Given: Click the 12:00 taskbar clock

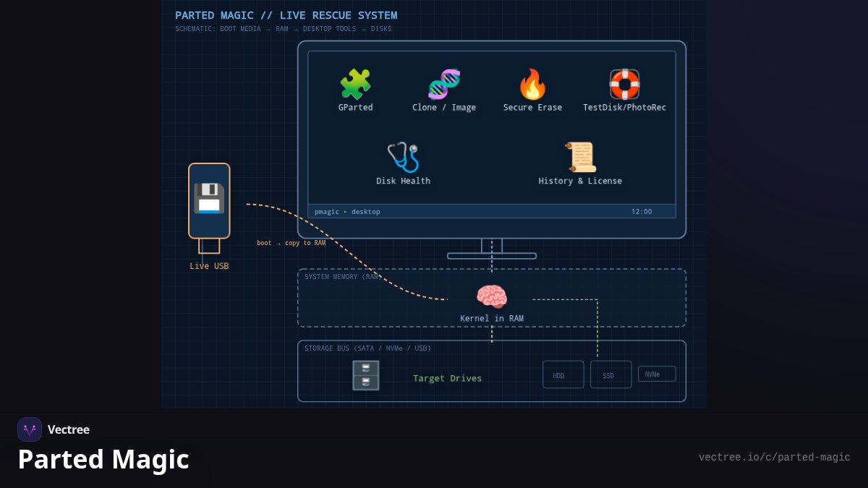Looking at the screenshot, I should point(642,212).
